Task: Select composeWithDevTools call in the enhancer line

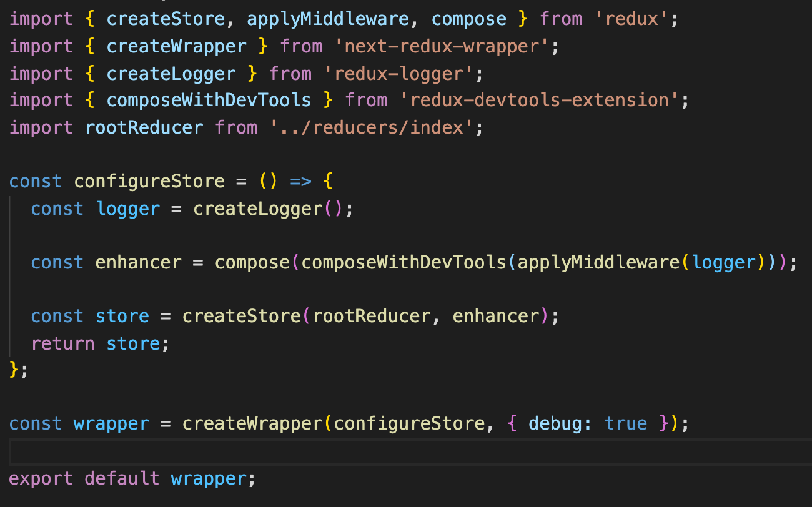Action: (x=404, y=262)
